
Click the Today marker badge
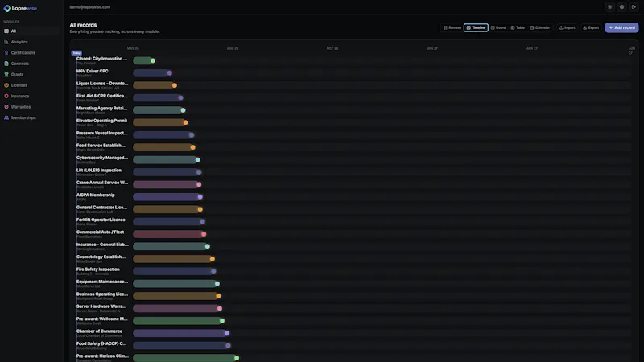coord(76,53)
